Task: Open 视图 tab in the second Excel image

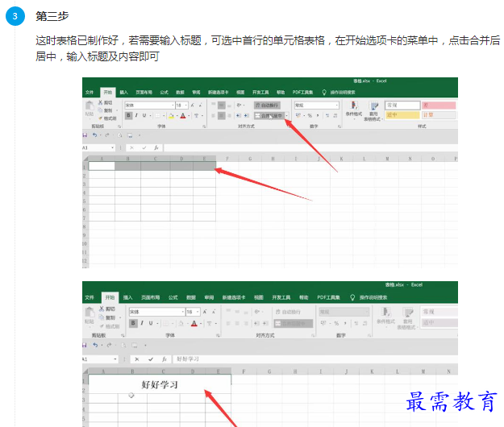Action: 258,297
